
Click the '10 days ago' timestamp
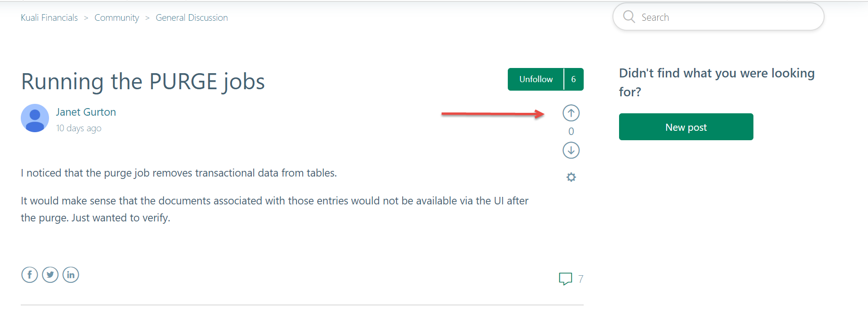coord(79,128)
